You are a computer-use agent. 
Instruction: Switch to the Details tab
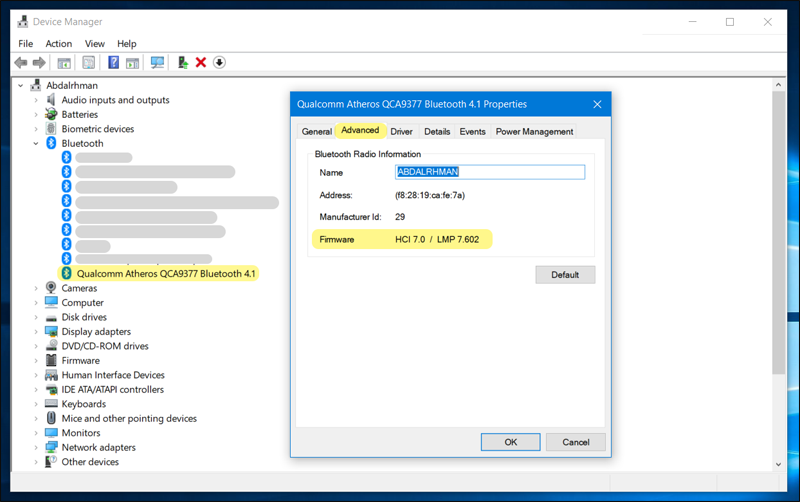437,132
